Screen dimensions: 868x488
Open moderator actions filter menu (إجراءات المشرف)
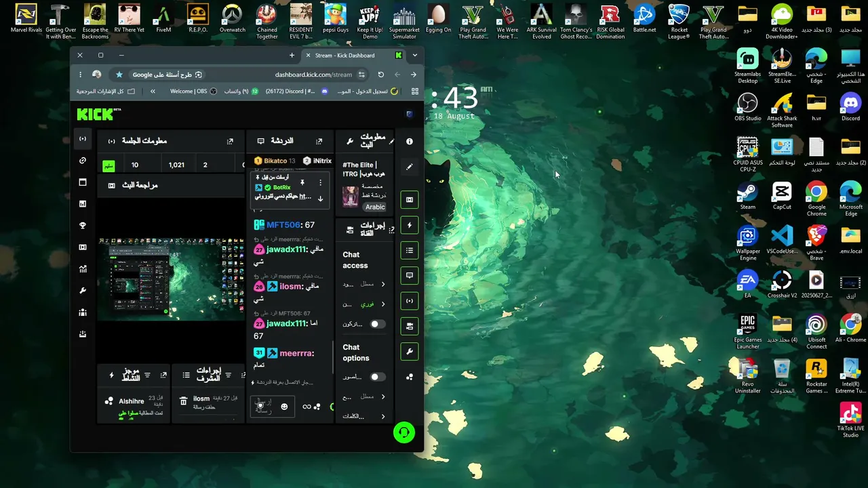[x=228, y=375]
